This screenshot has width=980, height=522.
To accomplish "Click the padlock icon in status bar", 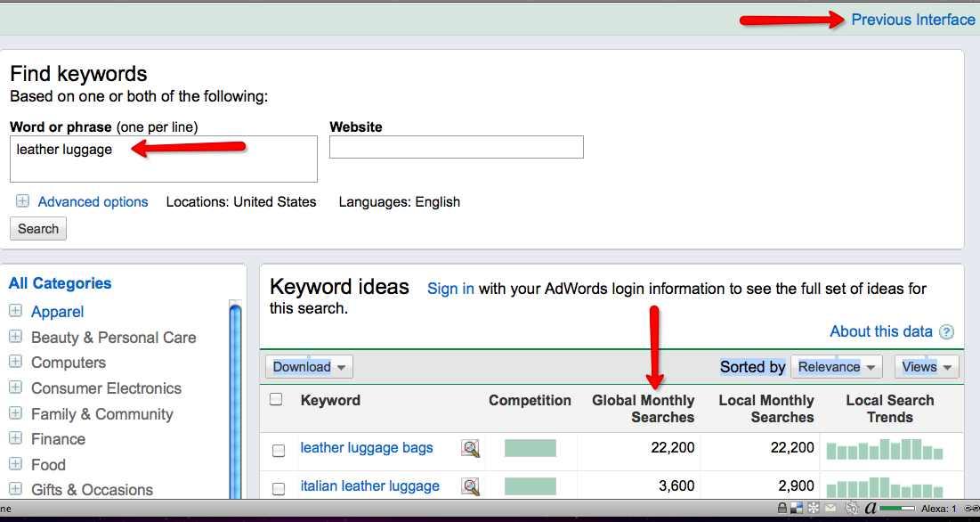I will click(x=782, y=509).
